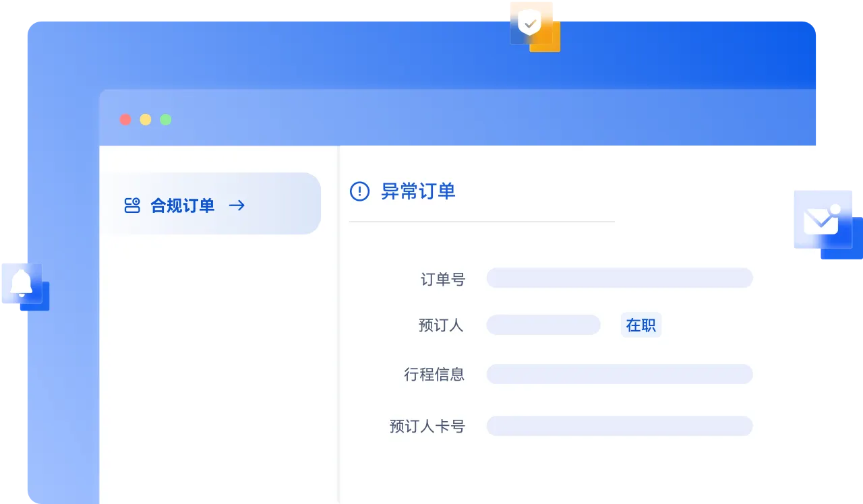
Task: Click the 订单号 field label
Action: (x=443, y=279)
